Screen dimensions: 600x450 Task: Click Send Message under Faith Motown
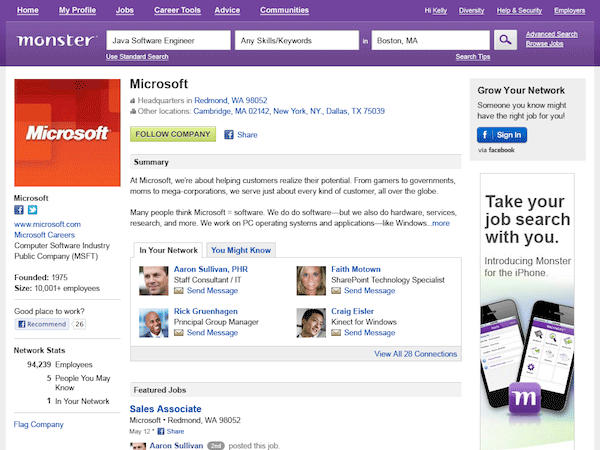pyautogui.click(x=370, y=291)
